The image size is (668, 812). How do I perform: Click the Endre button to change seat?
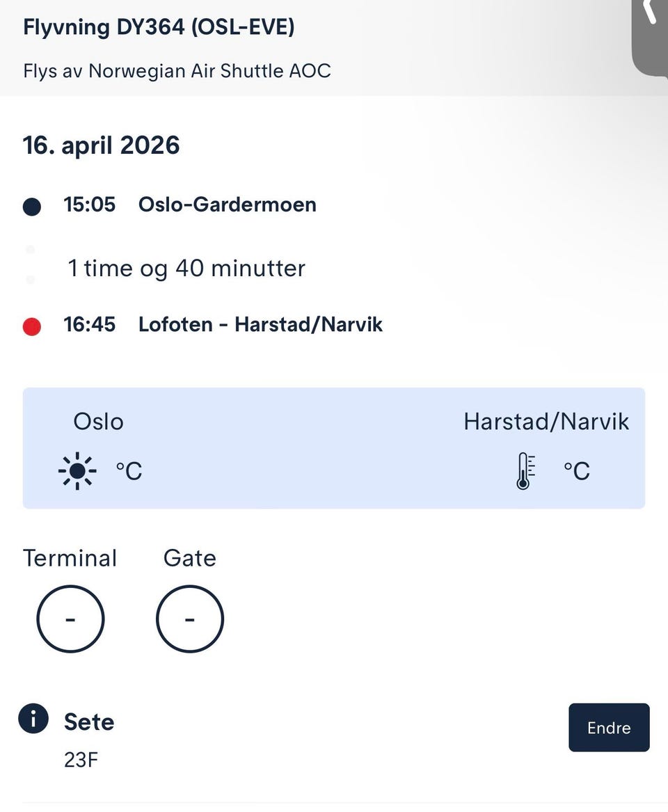pos(609,728)
